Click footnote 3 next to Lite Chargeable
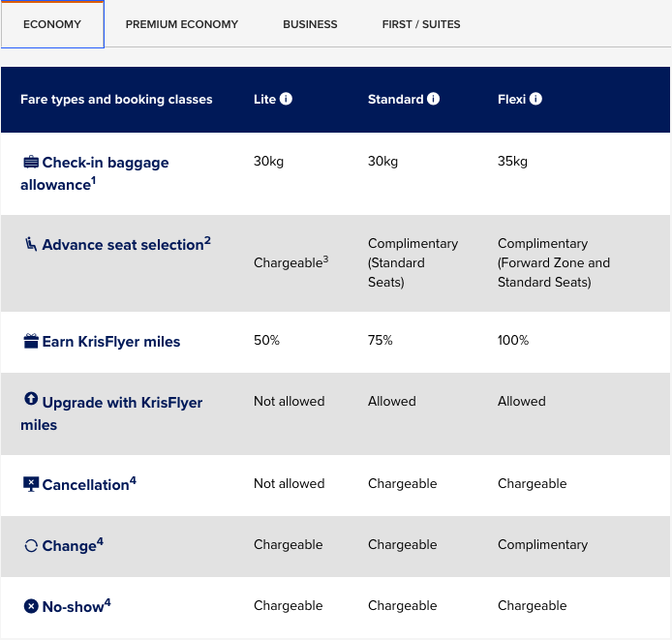Image resolution: width=672 pixels, height=640 pixels. pyautogui.click(x=326, y=259)
